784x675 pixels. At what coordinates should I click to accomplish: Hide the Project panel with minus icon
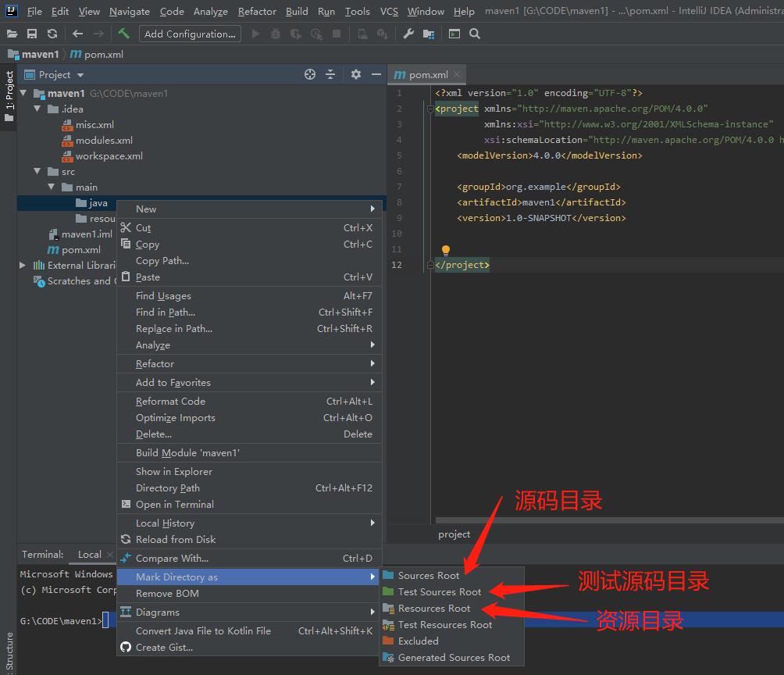tap(376, 74)
